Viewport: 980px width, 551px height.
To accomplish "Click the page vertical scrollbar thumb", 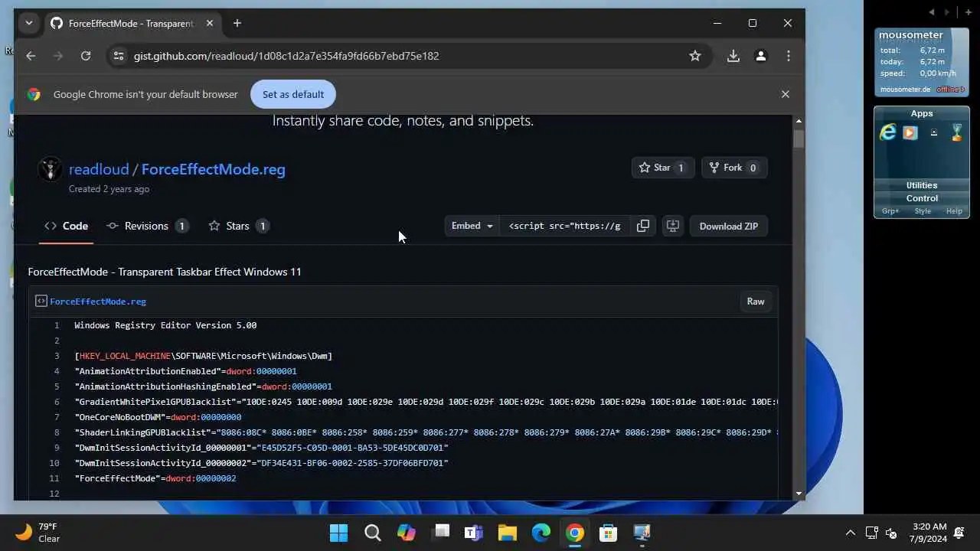I will (x=799, y=139).
